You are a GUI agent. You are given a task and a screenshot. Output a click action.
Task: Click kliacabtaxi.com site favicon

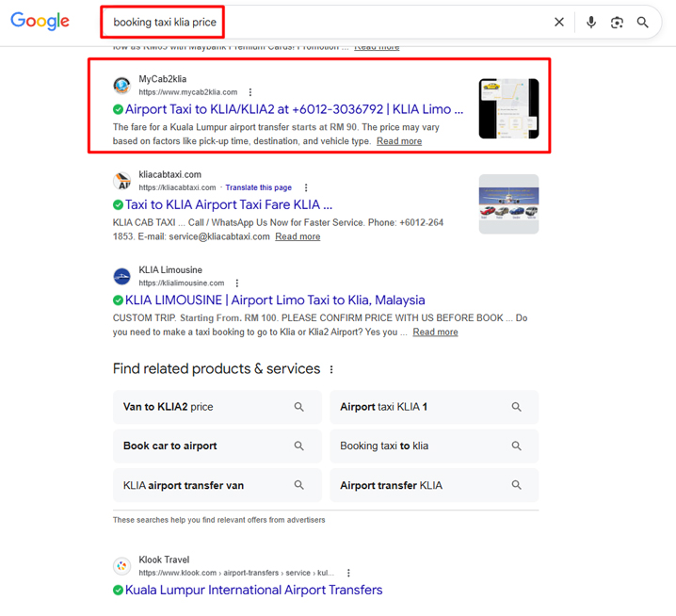click(x=122, y=181)
